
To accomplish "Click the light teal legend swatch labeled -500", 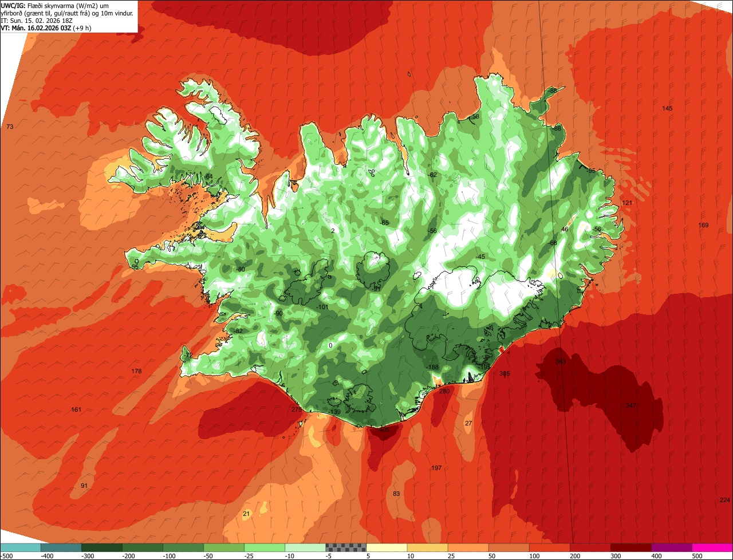I will 20,547.
